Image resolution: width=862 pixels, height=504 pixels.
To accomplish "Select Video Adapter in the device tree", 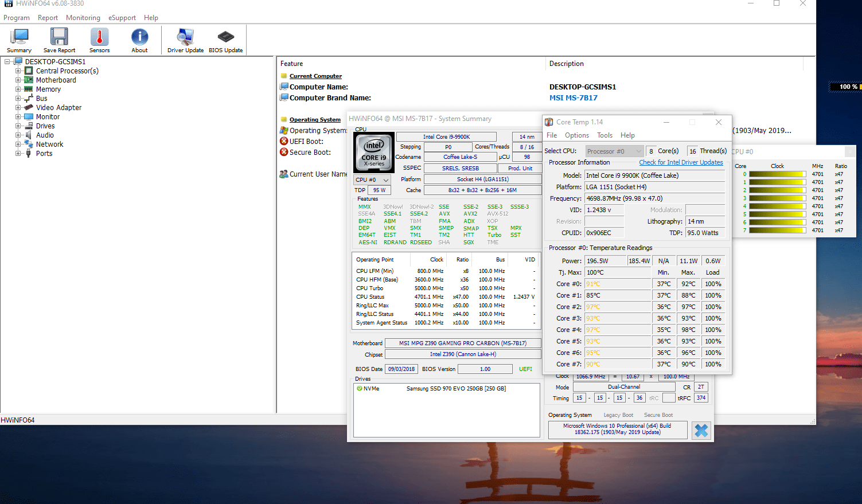I will (58, 108).
